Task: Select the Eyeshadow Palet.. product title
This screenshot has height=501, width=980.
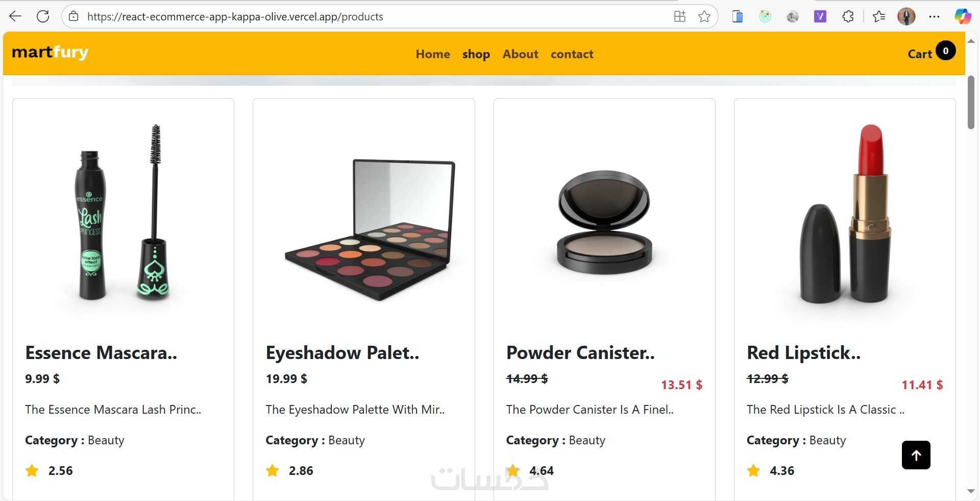Action: (342, 353)
